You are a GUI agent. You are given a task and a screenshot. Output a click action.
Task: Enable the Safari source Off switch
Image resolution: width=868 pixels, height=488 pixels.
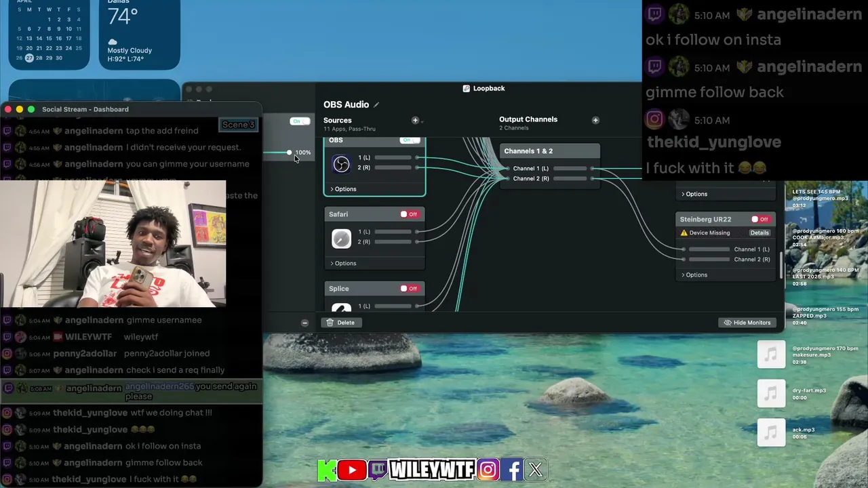(x=409, y=214)
